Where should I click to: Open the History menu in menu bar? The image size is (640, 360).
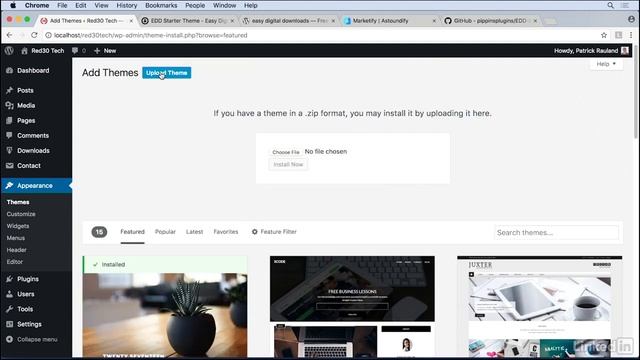coord(127,5)
